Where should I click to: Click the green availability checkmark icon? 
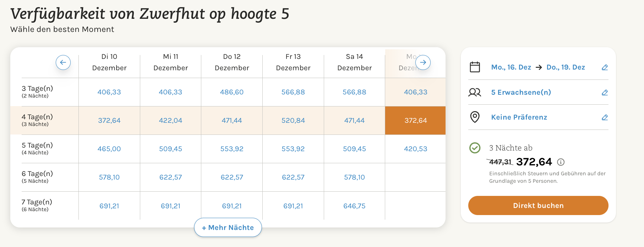pyautogui.click(x=475, y=148)
